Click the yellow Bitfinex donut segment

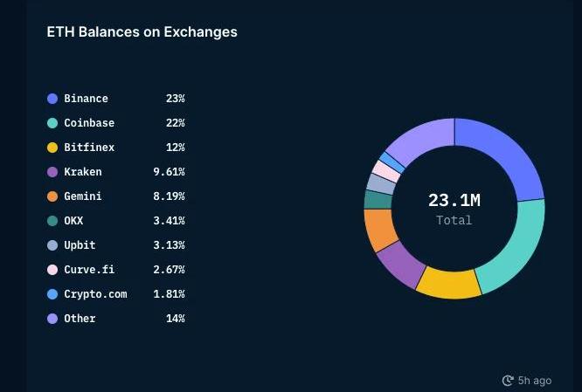[x=449, y=284]
